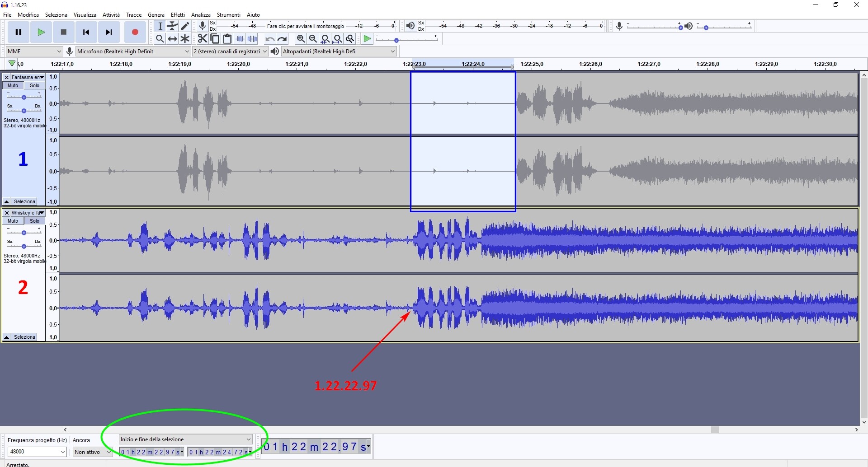Click Seleziona button on Whiskey track

(x=24, y=337)
